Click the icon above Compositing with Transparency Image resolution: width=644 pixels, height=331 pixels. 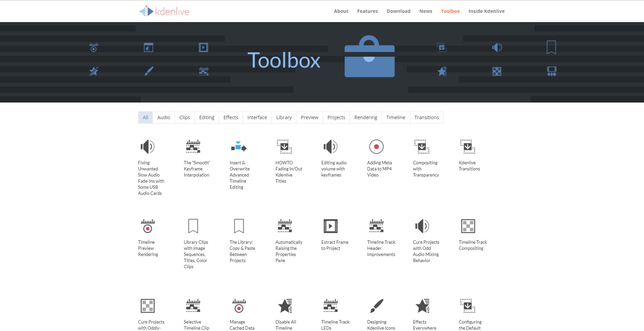(x=422, y=147)
